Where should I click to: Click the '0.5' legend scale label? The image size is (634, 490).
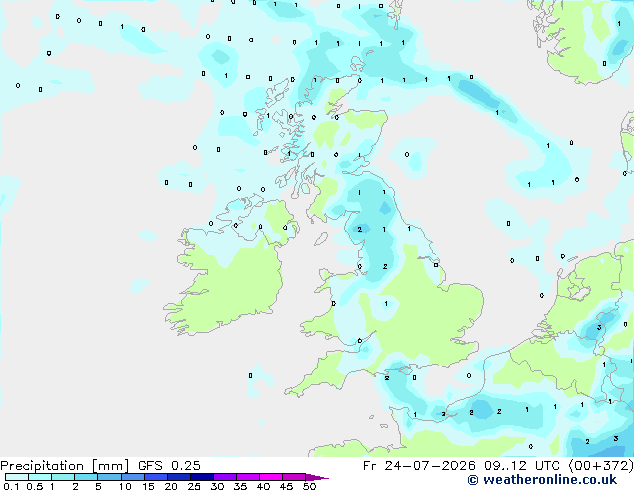click(34, 486)
